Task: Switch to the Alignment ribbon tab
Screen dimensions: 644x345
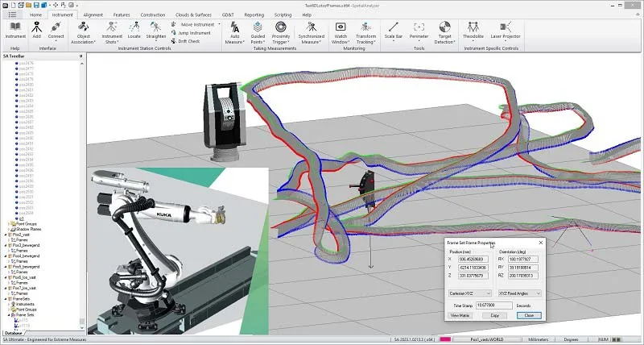Action: point(93,15)
